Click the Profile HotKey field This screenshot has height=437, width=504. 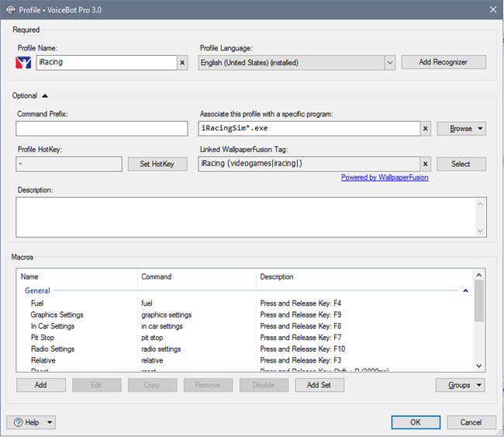69,164
